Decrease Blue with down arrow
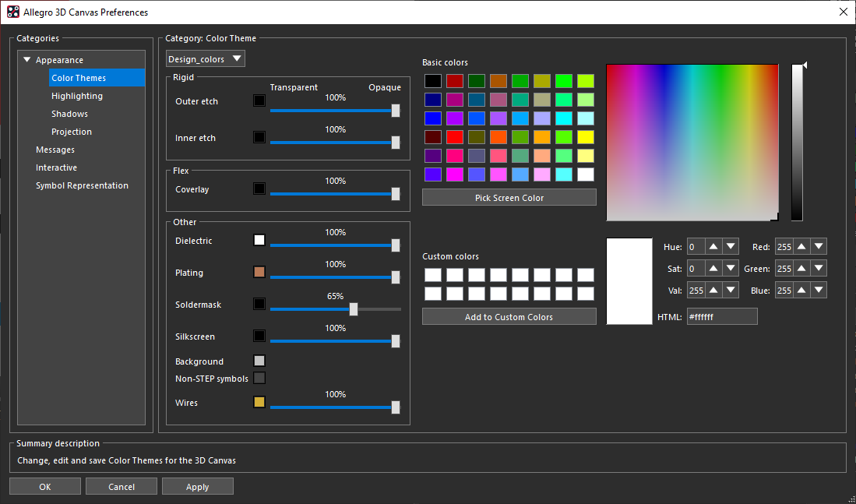This screenshot has height=504, width=856. [x=819, y=291]
